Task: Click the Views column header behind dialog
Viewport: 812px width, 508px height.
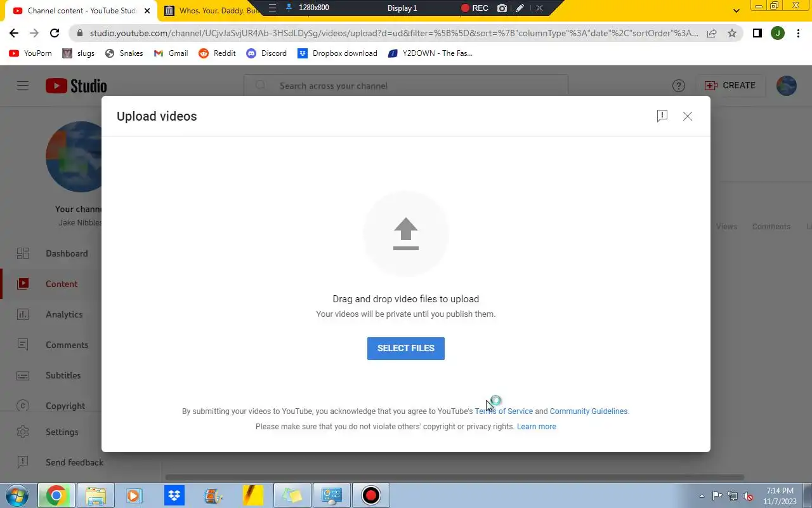Action: pos(726,226)
